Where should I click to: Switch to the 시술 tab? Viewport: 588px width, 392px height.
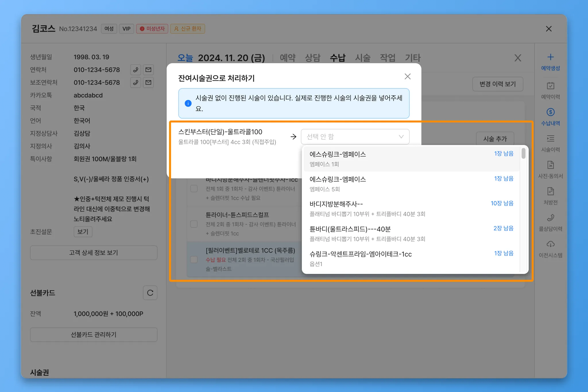[363, 58]
